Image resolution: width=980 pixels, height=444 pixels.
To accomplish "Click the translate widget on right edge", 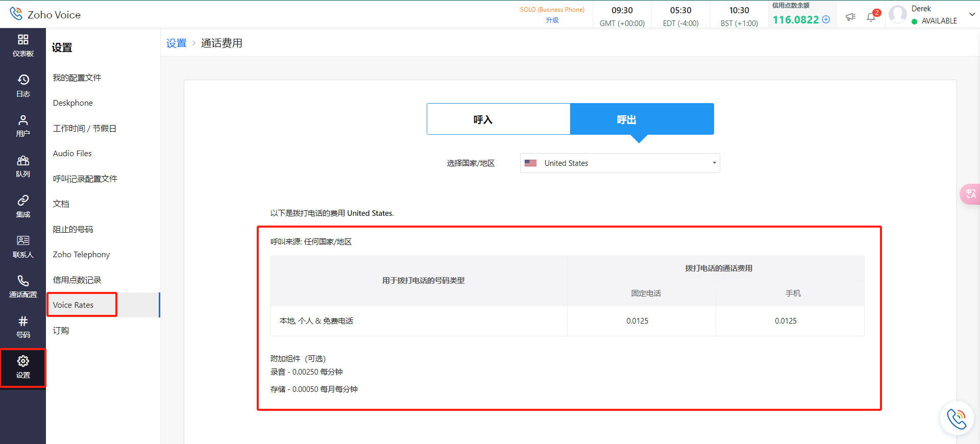I will coord(970,194).
